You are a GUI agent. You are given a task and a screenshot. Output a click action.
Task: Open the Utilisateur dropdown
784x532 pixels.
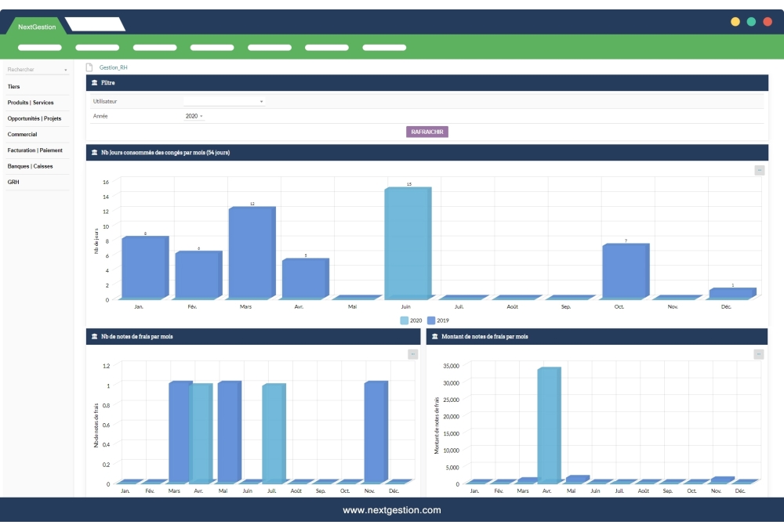(225, 100)
